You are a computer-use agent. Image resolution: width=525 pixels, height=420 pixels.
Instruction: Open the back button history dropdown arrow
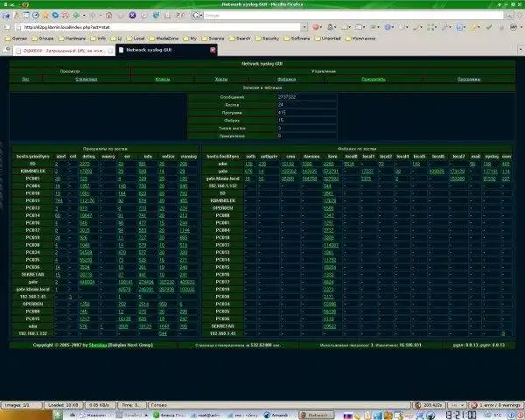pyautogui.click(x=84, y=16)
